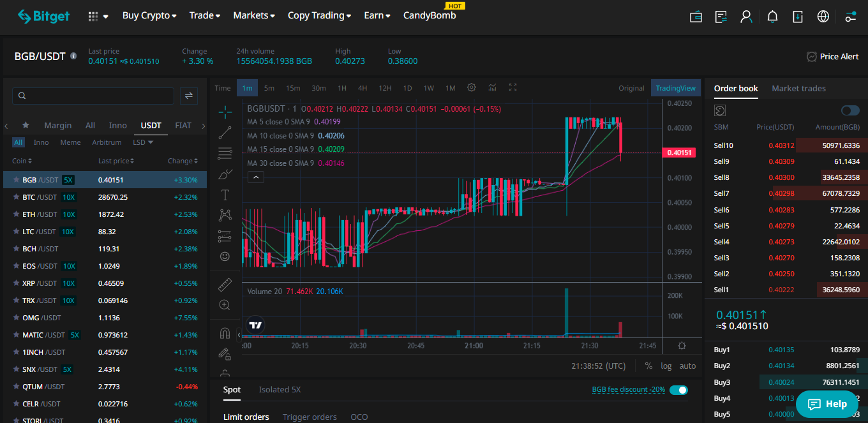Switch to the Market trades tab

point(798,88)
